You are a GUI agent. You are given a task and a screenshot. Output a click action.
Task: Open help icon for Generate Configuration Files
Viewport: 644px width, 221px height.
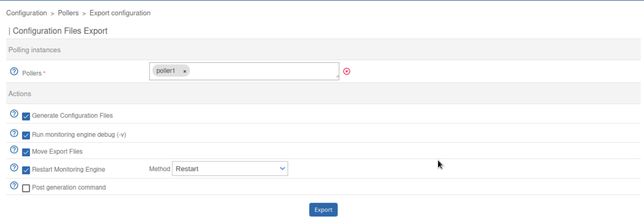click(14, 114)
